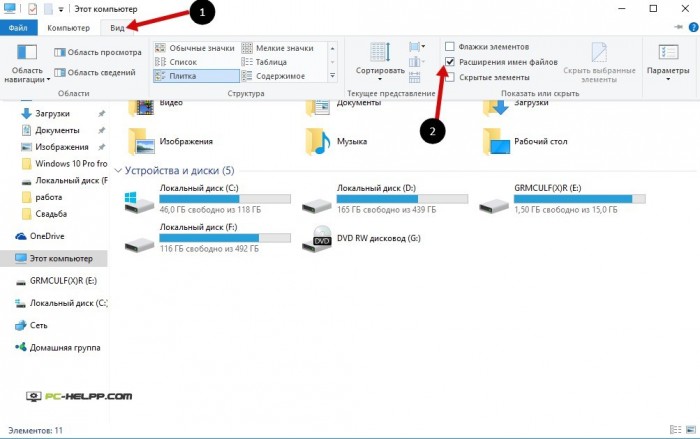This screenshot has height=439, width=700.
Task: Expand the Sort by (Сортировать) dropdown arrow
Action: (380, 81)
